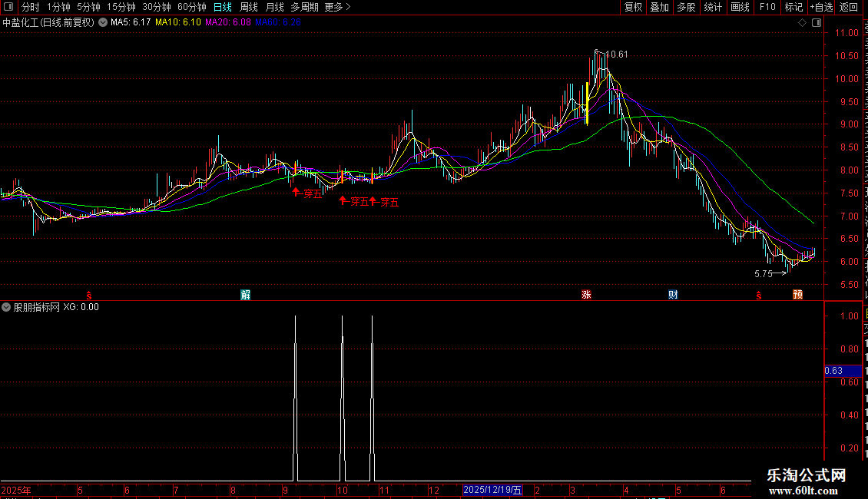Select the 月线 monthly chart tab
This screenshot has height=499, width=868.
pos(274,7)
